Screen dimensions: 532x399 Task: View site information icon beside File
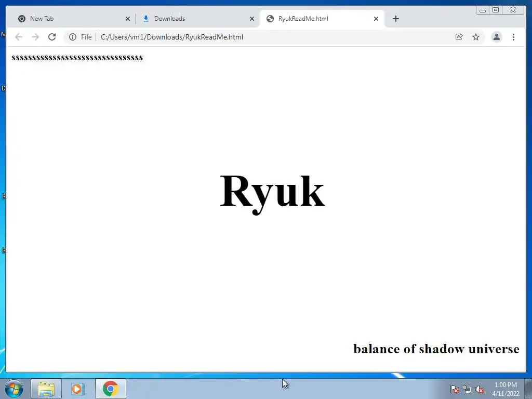coord(73,37)
